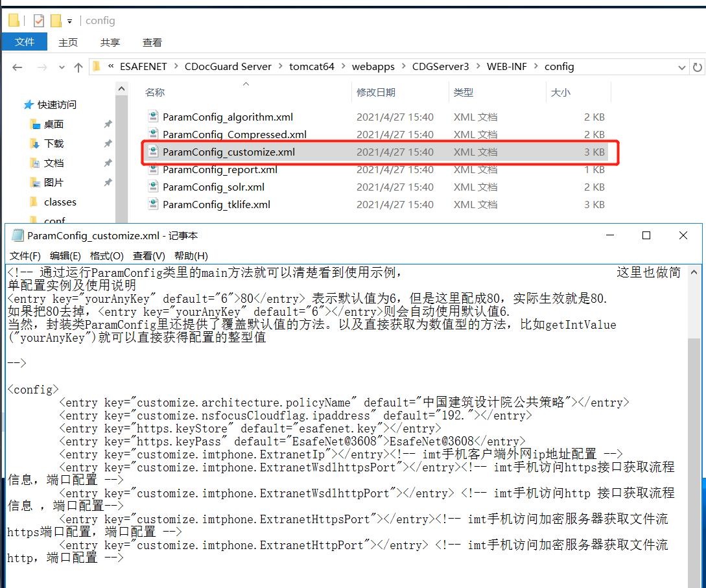Open the 格式(O) menu in Notepad
Image resolution: width=706 pixels, height=588 pixels.
pos(106,255)
